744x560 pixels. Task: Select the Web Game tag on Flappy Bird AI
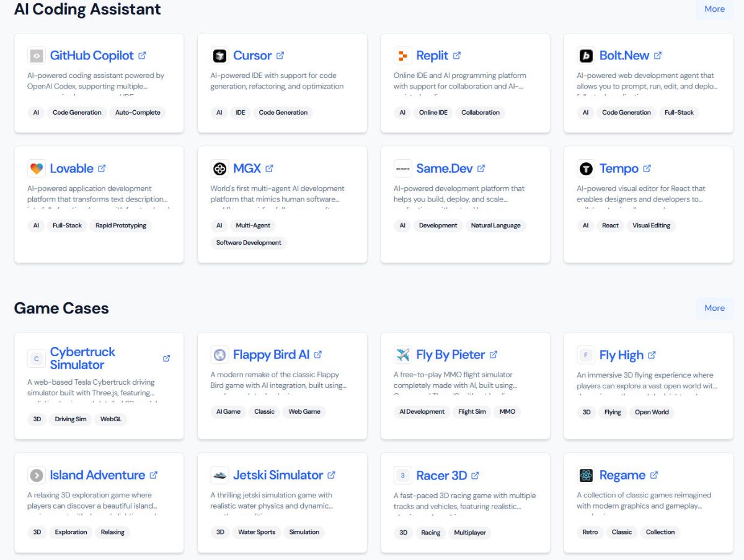304,411
